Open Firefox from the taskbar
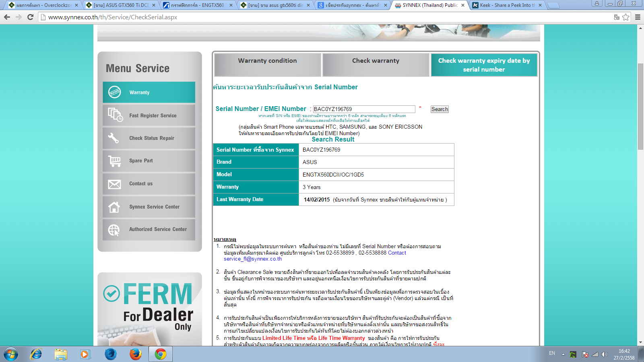The width and height of the screenshot is (644, 362). [135, 354]
